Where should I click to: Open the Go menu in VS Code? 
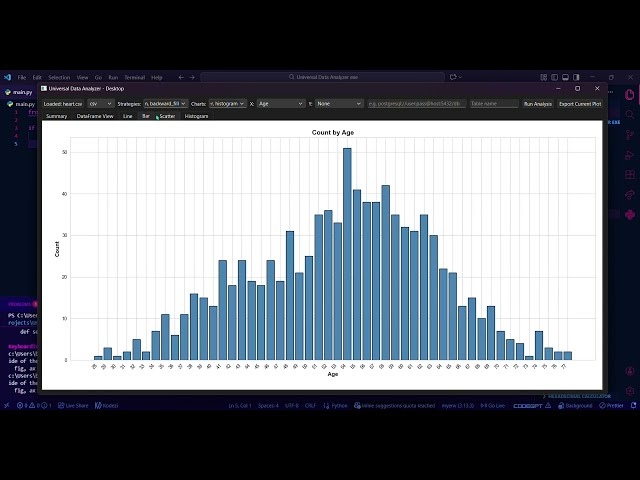point(98,77)
